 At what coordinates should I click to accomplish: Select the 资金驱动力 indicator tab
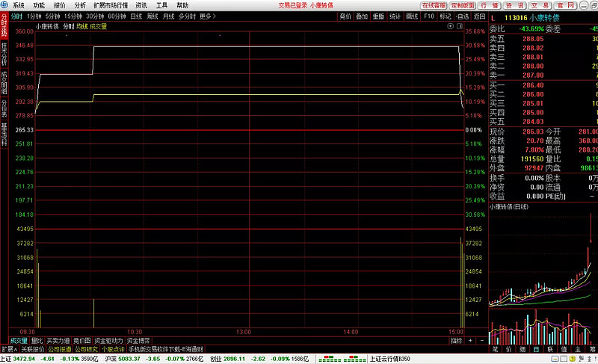click(x=108, y=341)
